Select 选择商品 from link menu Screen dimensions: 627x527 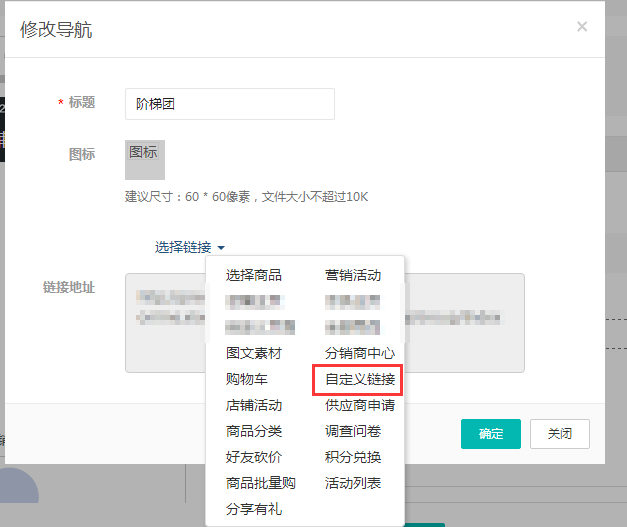(254, 275)
